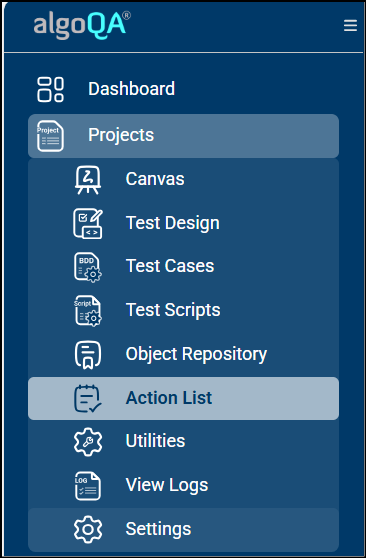This screenshot has height=558, width=366.
Task: Collapse the Projects section
Action: 183,136
